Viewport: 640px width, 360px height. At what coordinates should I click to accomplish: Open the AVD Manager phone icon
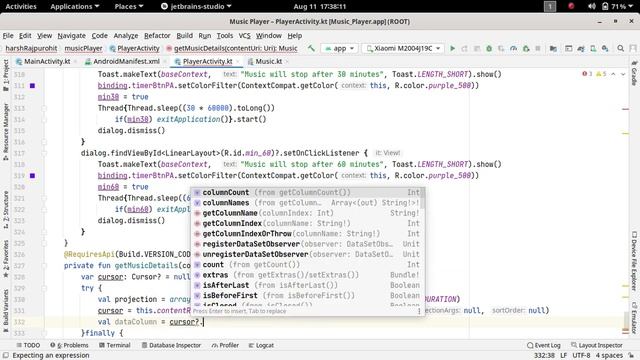[593, 48]
